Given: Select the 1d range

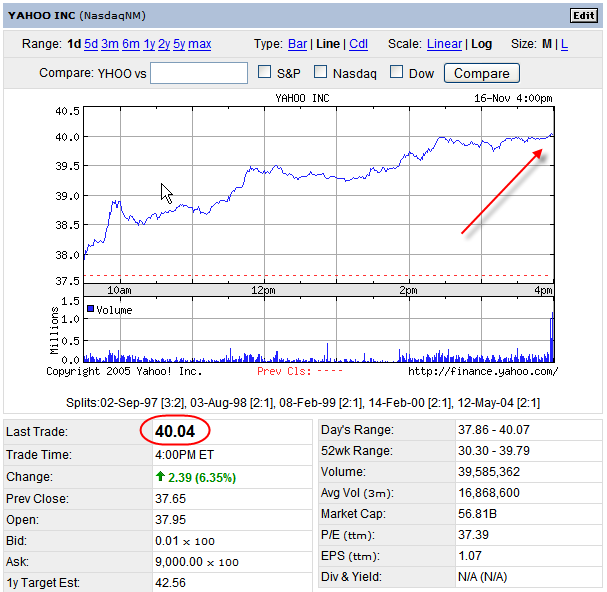Looking at the screenshot, I should tap(74, 44).
